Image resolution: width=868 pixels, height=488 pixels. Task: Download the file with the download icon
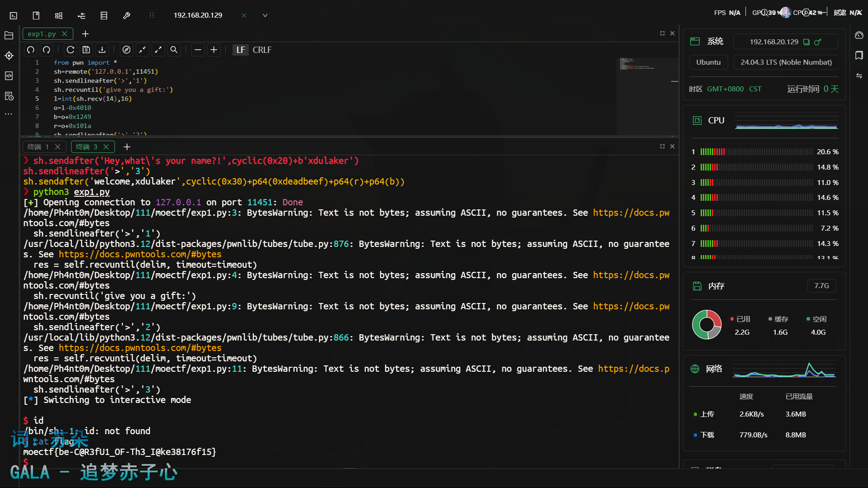click(x=102, y=50)
